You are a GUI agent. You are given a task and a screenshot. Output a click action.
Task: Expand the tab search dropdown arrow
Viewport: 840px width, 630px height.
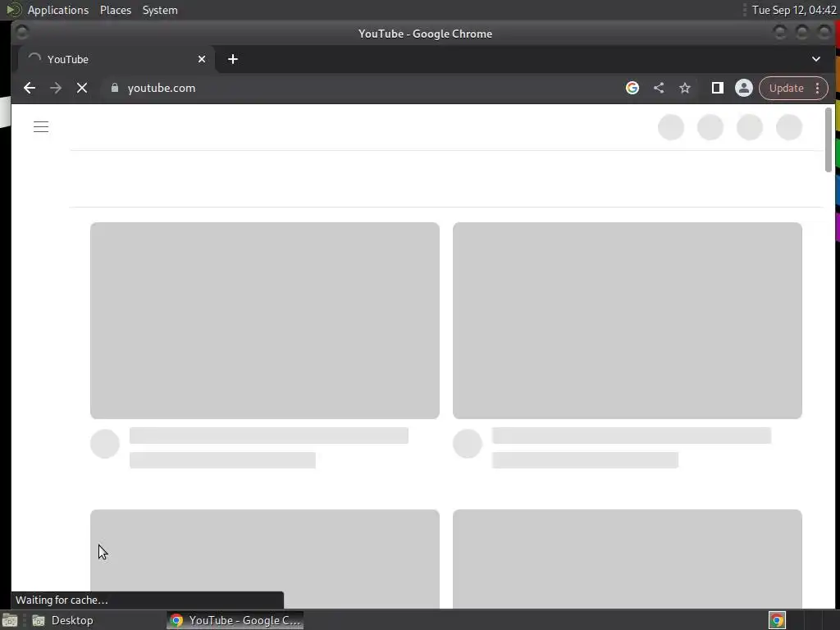click(816, 59)
